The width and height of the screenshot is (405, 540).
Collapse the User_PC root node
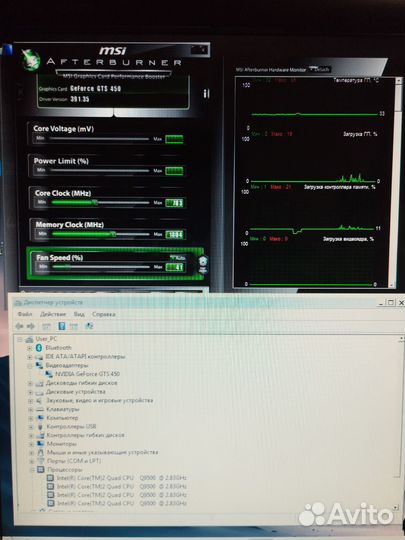[x=20, y=340]
